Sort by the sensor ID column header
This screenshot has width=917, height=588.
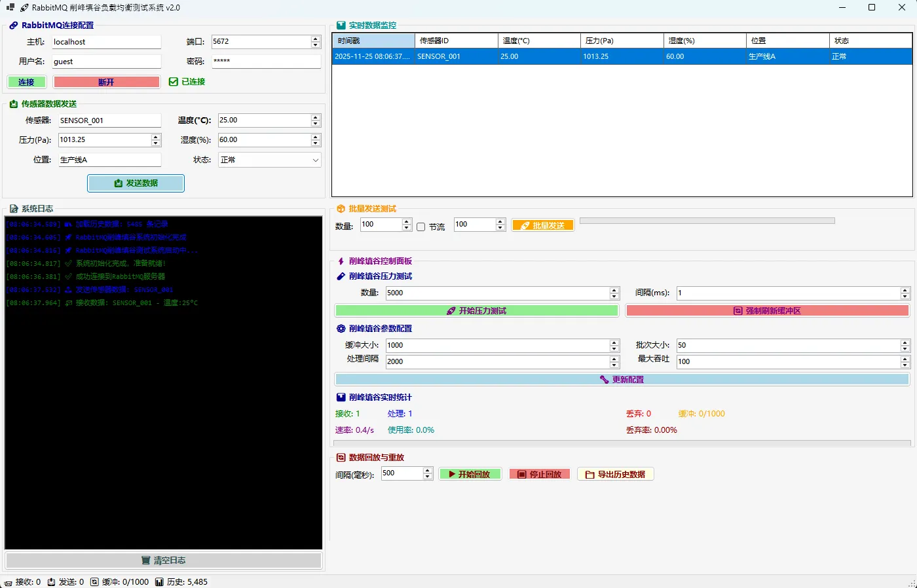(456, 41)
